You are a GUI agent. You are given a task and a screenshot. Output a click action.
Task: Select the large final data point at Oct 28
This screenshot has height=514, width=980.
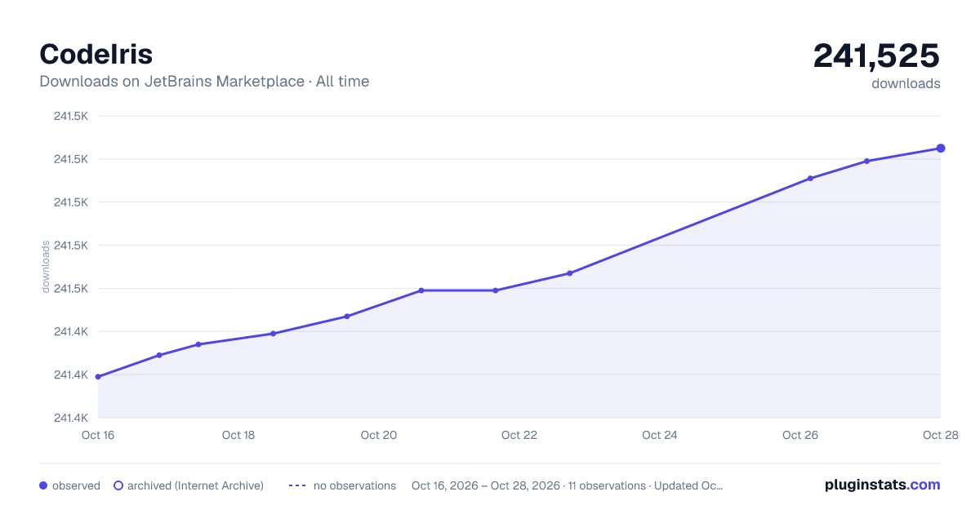pyautogui.click(x=941, y=148)
